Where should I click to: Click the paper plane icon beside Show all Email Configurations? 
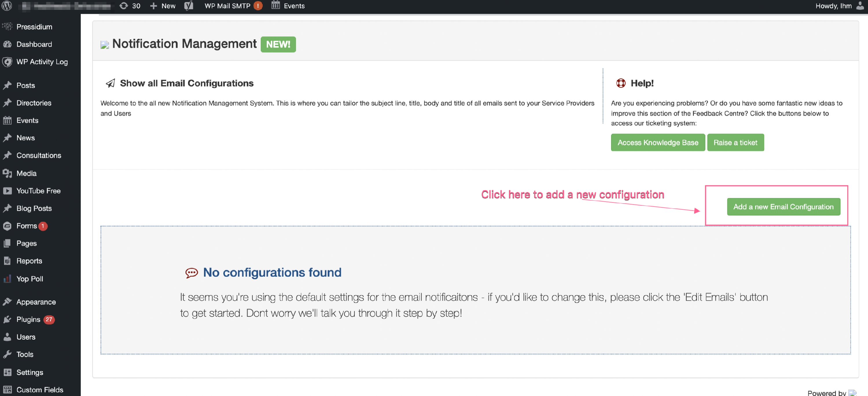click(x=110, y=83)
